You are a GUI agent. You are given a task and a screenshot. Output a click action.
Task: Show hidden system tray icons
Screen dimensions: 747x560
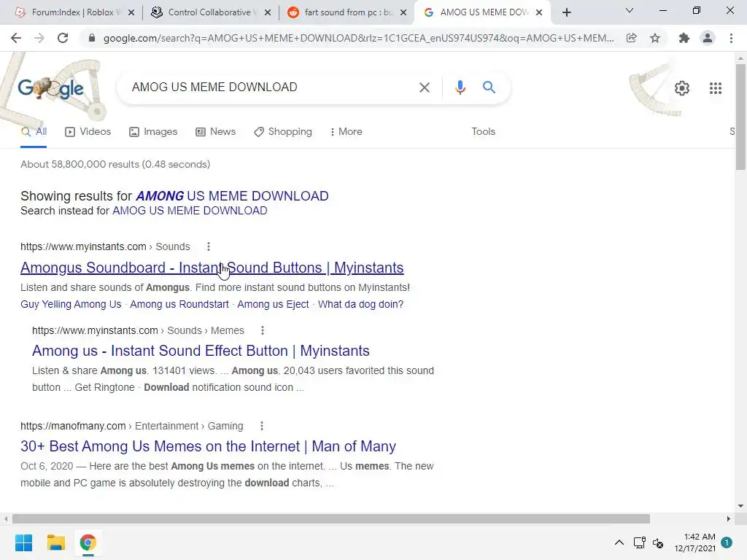pyautogui.click(x=619, y=542)
